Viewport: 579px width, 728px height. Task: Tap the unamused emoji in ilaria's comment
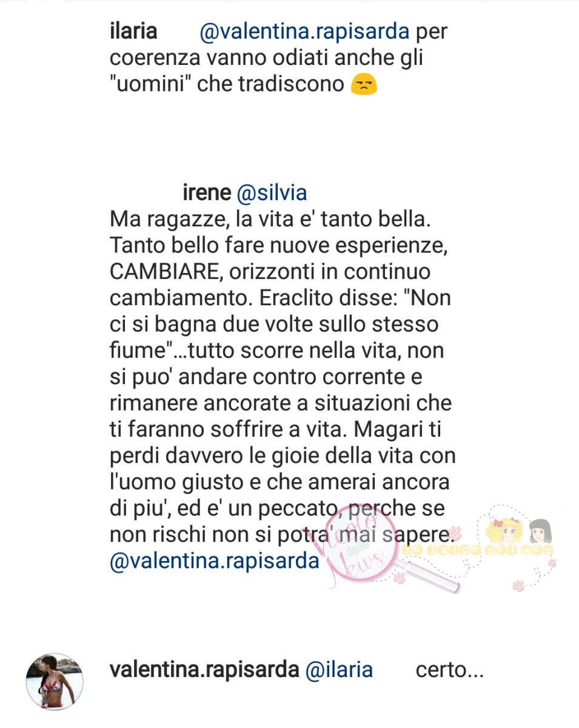pyautogui.click(x=364, y=84)
